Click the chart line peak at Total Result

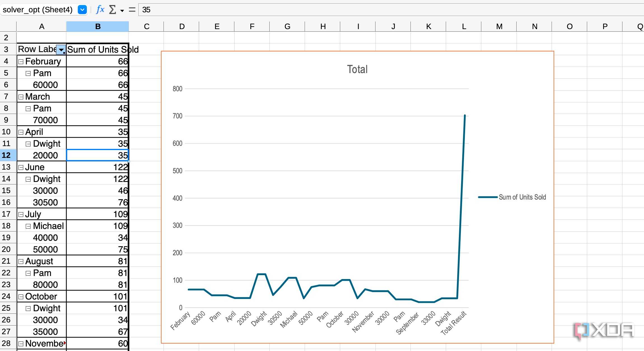[x=465, y=115]
